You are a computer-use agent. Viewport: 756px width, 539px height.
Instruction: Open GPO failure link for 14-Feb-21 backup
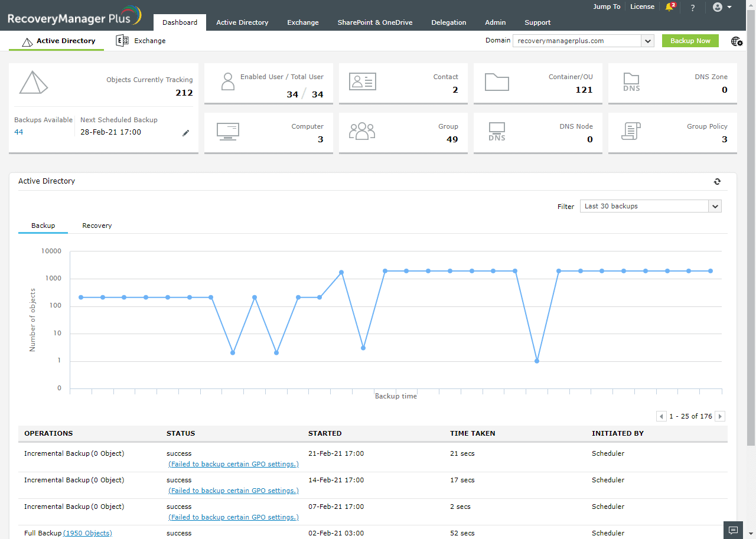pos(233,491)
